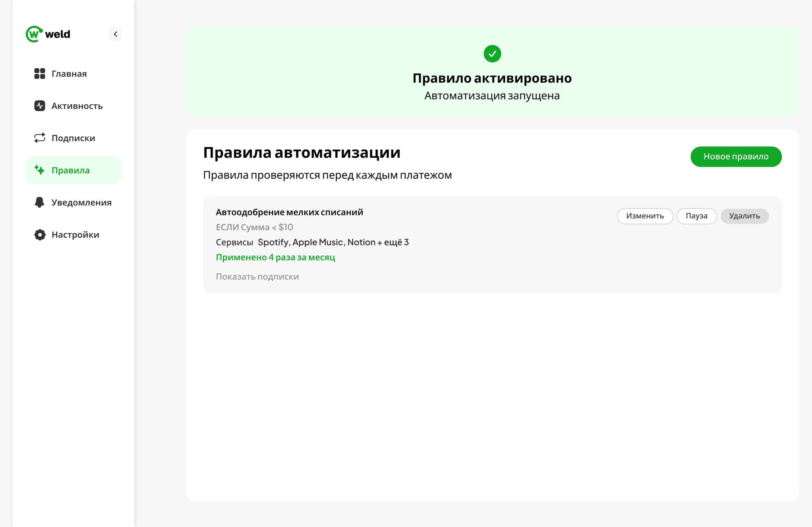Click the Активность pulse icon
This screenshot has width=812, height=527.
(x=40, y=106)
